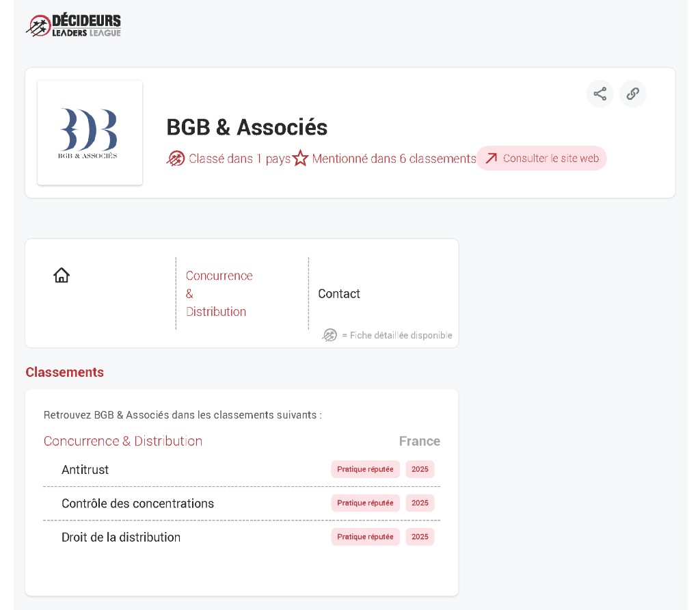
Task: Click the arrow icon in 'Consulter le site web'
Action: tap(491, 158)
